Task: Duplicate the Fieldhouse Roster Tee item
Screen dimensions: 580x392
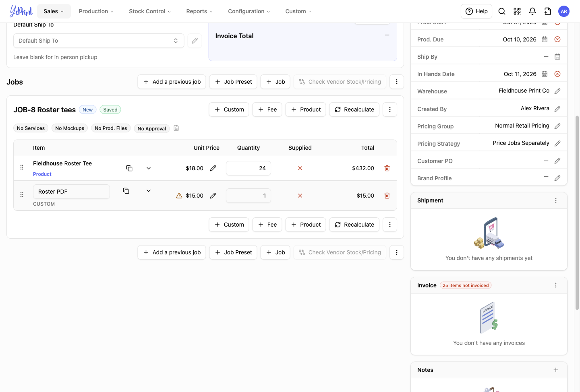Action: 129,168
